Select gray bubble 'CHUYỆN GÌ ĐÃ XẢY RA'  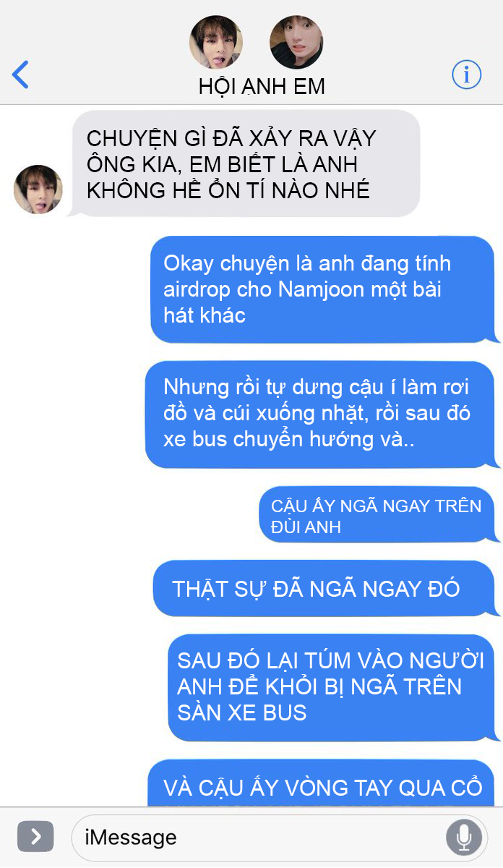[246, 163]
